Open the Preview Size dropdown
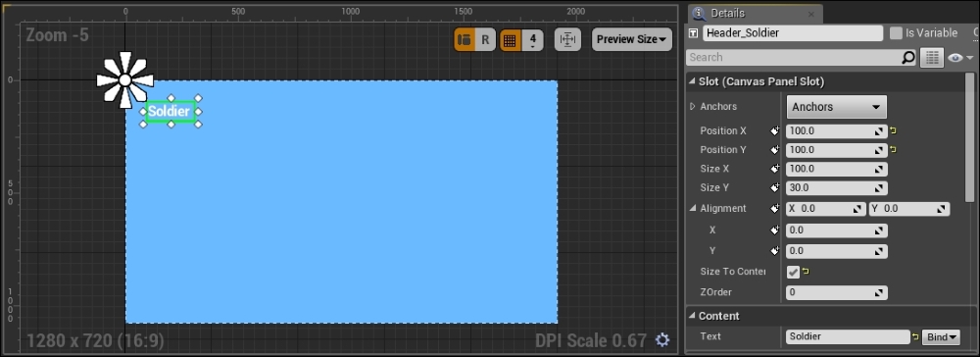Viewport: 980px width, 357px height. click(x=631, y=39)
